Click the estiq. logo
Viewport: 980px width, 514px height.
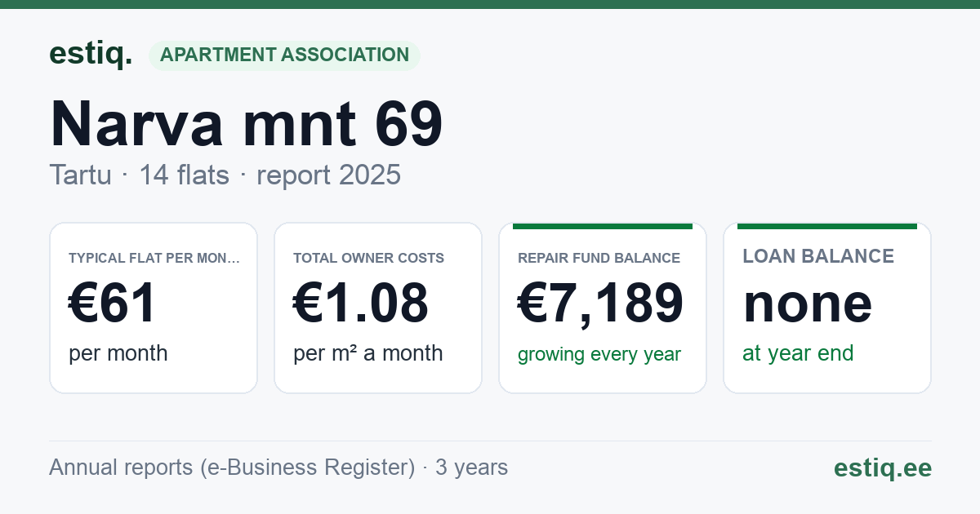(x=91, y=55)
